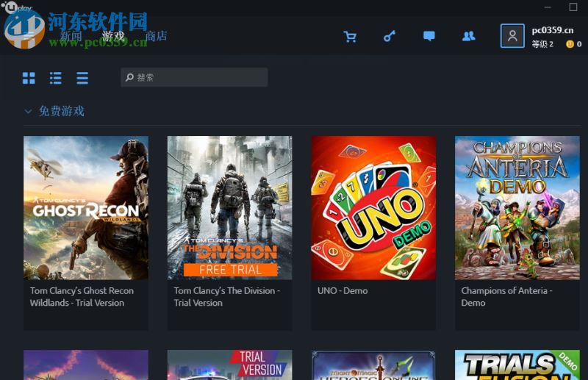
Task: Minimize the Uplay window
Action: pyautogui.click(x=548, y=7)
